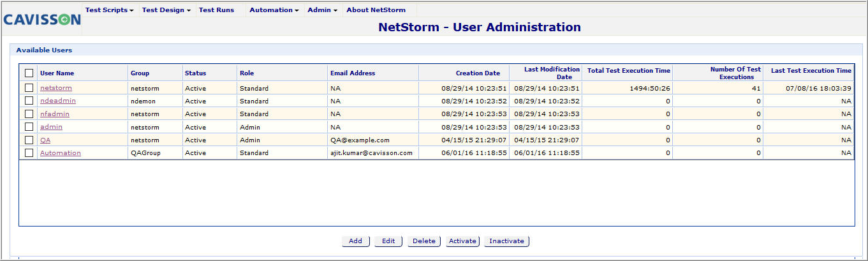Open the admin user link

[51, 127]
